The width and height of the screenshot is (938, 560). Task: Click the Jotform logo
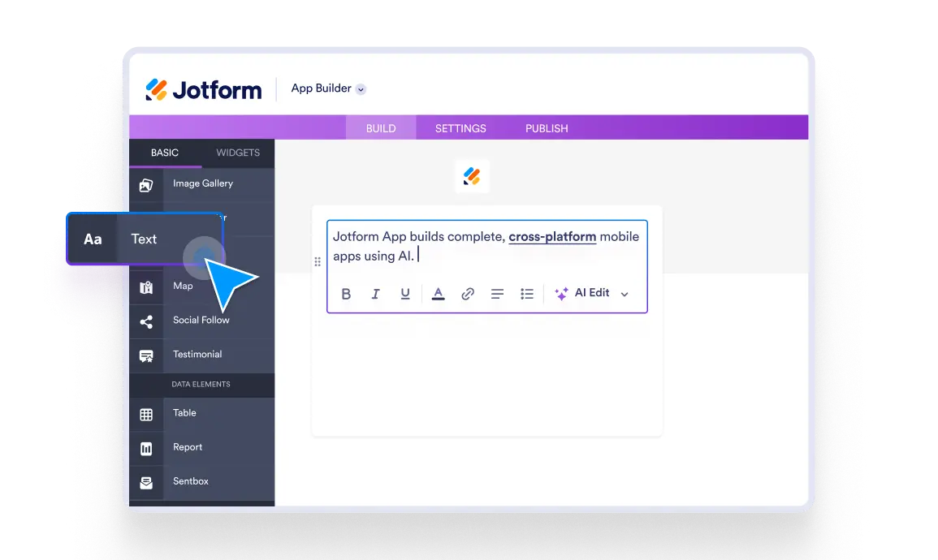pyautogui.click(x=204, y=89)
